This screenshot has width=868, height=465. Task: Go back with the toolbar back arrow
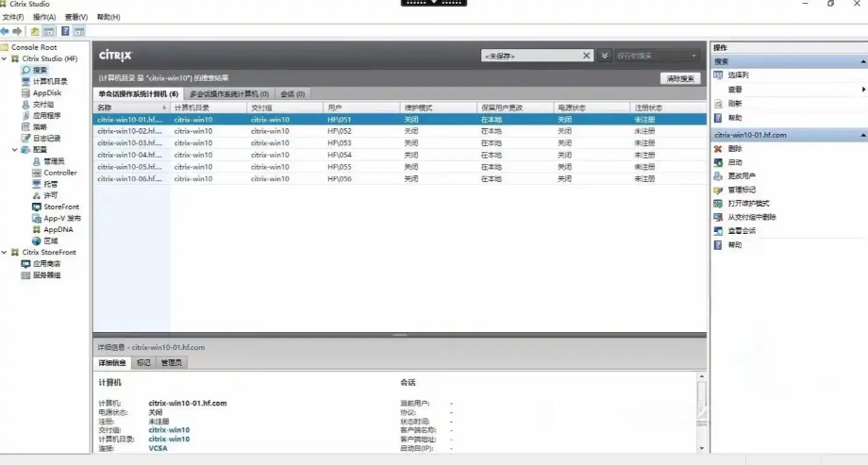5,31
